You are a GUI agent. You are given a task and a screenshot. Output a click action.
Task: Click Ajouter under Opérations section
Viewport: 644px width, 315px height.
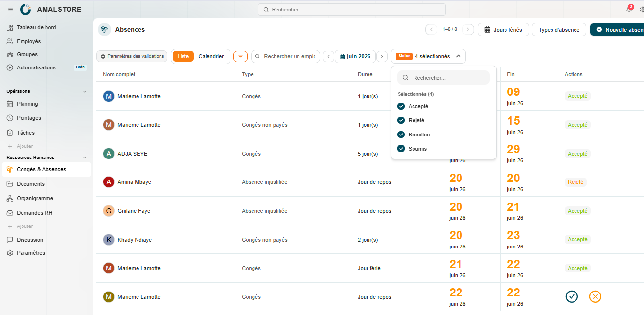[21, 146]
